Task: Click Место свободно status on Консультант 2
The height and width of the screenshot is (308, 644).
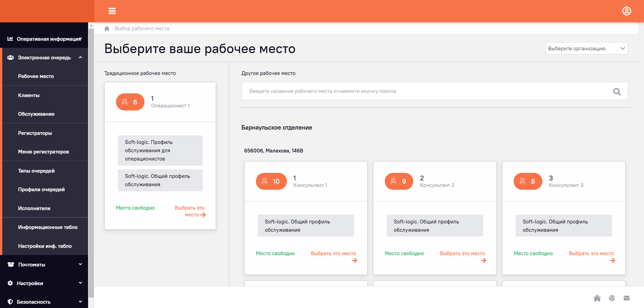Action: pos(404,253)
